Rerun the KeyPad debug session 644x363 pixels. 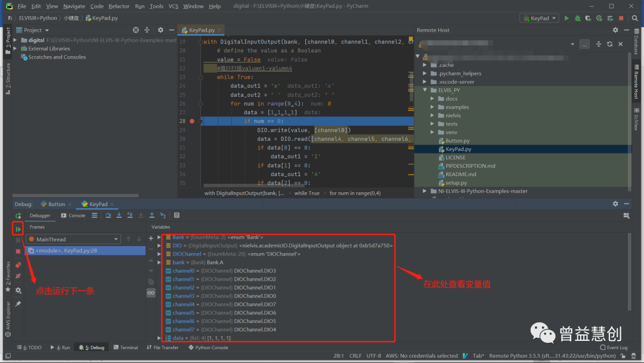point(18,216)
